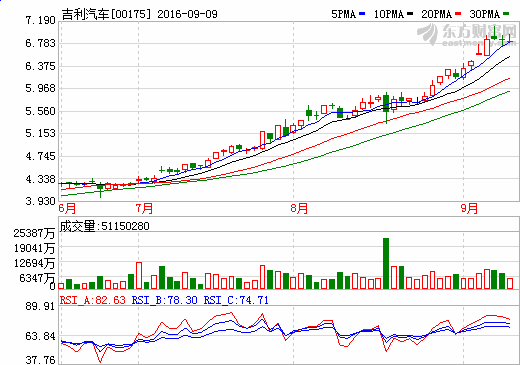Click the 10PMA legend text
Image resolution: width=520 pixels, height=365 pixels.
click(389, 14)
